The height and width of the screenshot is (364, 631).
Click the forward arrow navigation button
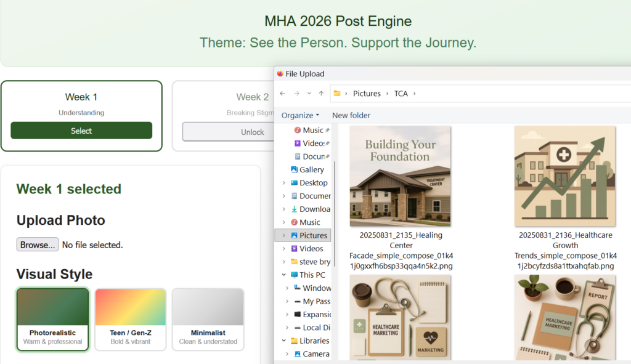point(296,94)
